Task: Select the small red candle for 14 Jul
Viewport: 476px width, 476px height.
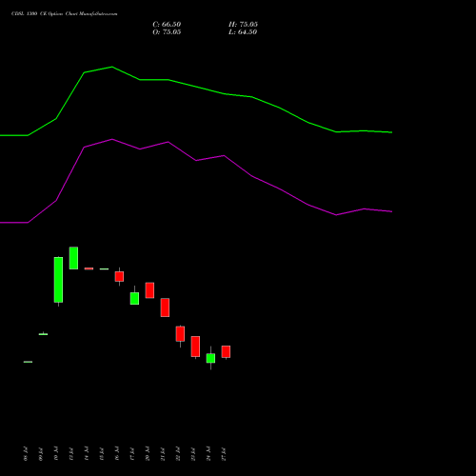Action: pyautogui.click(x=89, y=268)
